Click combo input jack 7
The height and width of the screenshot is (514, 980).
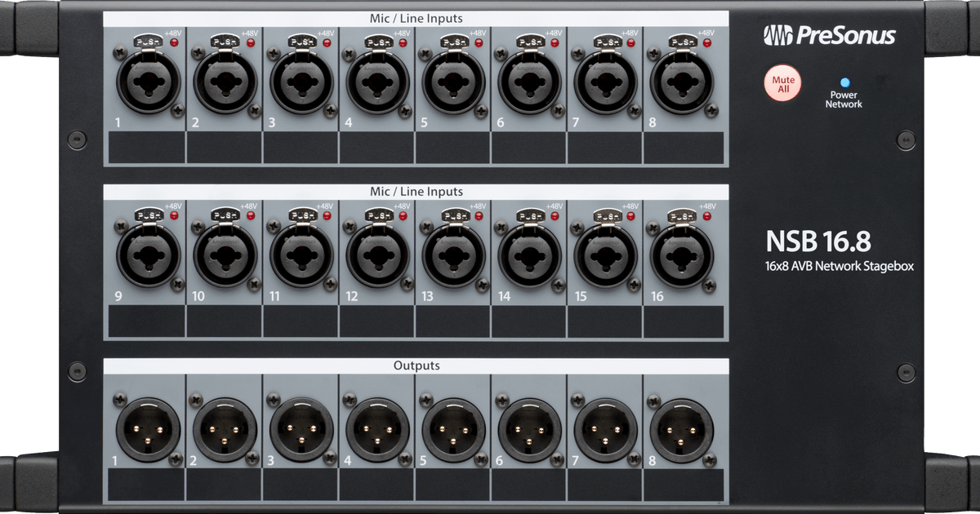tap(605, 83)
